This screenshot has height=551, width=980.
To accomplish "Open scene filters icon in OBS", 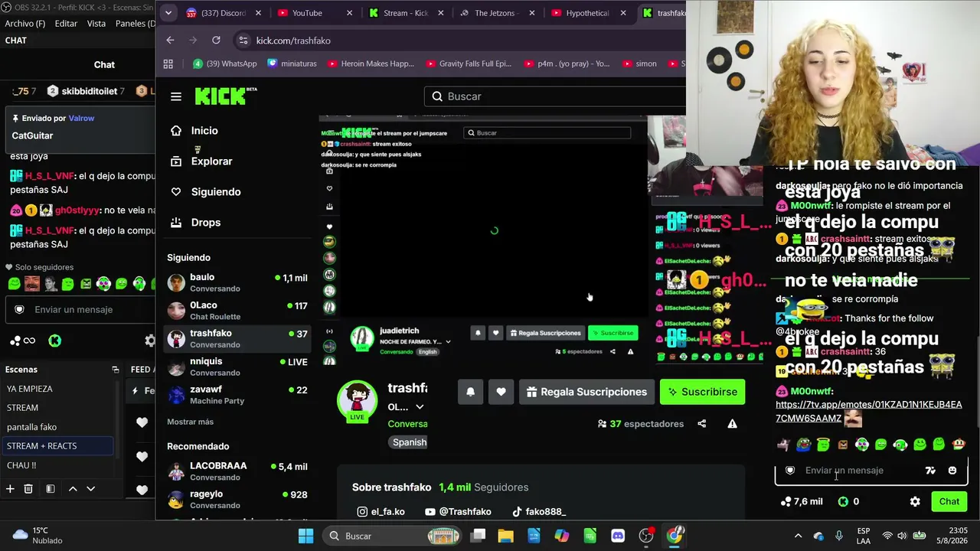I will (x=50, y=489).
